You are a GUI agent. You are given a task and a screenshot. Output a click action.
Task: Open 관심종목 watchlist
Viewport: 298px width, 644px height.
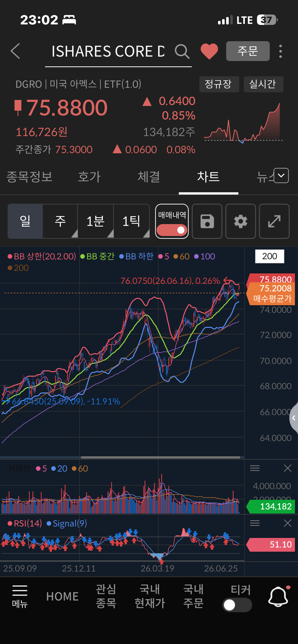click(x=106, y=596)
